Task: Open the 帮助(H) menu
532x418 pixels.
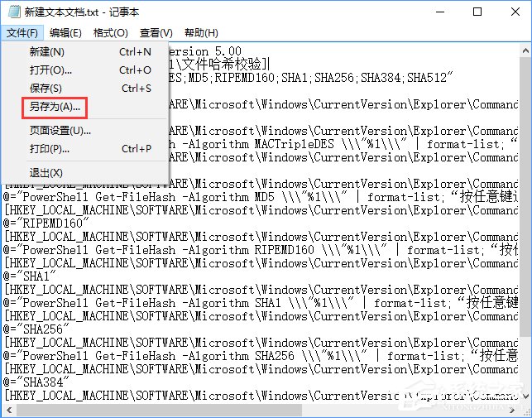Action: tap(201, 33)
